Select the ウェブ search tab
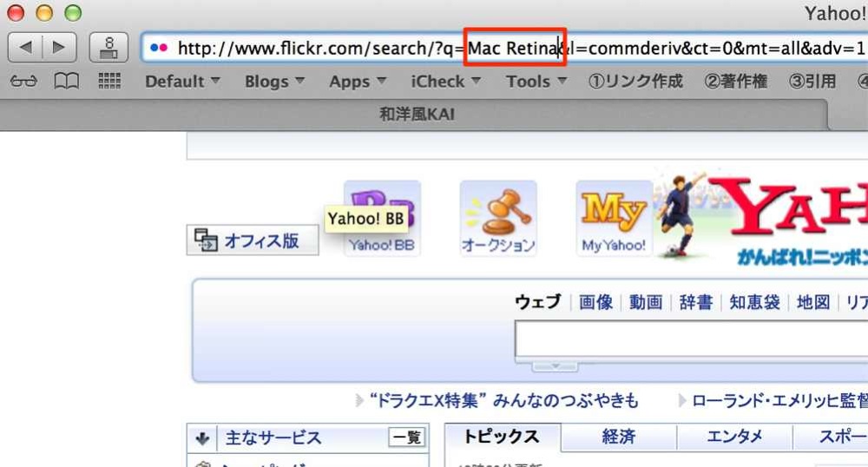This screenshot has height=467, width=868. click(537, 302)
